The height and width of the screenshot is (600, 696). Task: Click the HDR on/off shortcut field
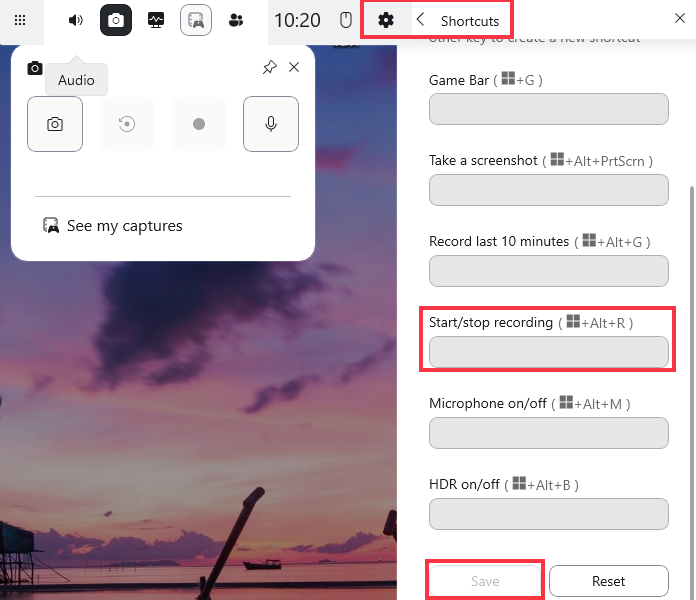(x=549, y=514)
